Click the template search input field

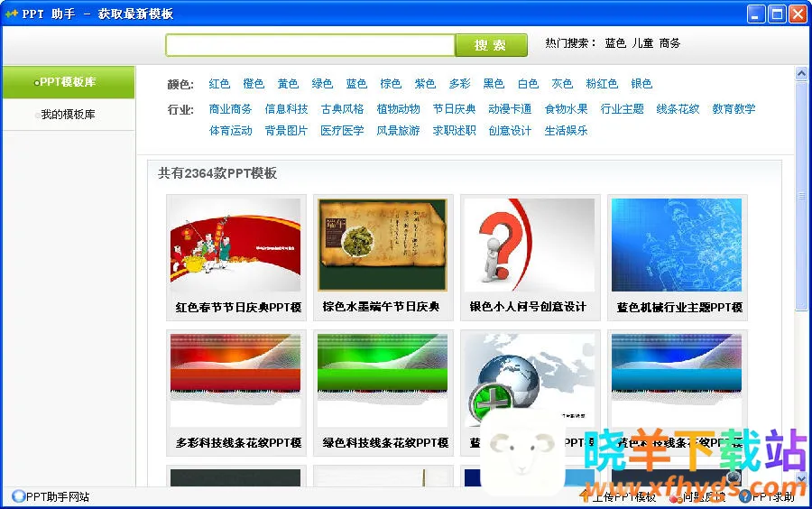(309, 45)
